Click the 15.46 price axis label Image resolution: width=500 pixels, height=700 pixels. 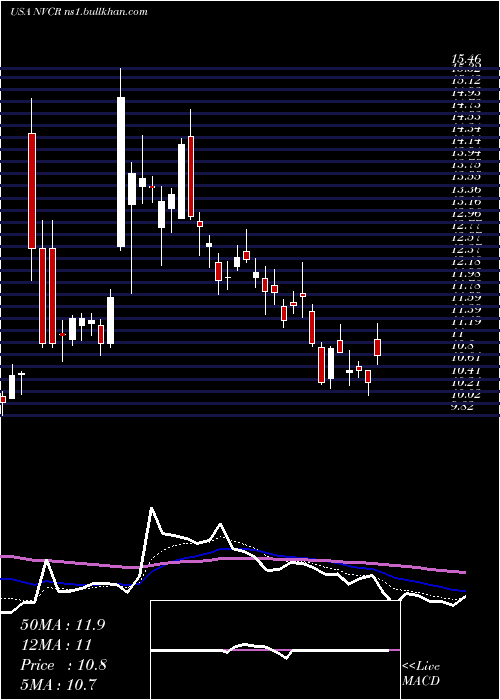466,58
